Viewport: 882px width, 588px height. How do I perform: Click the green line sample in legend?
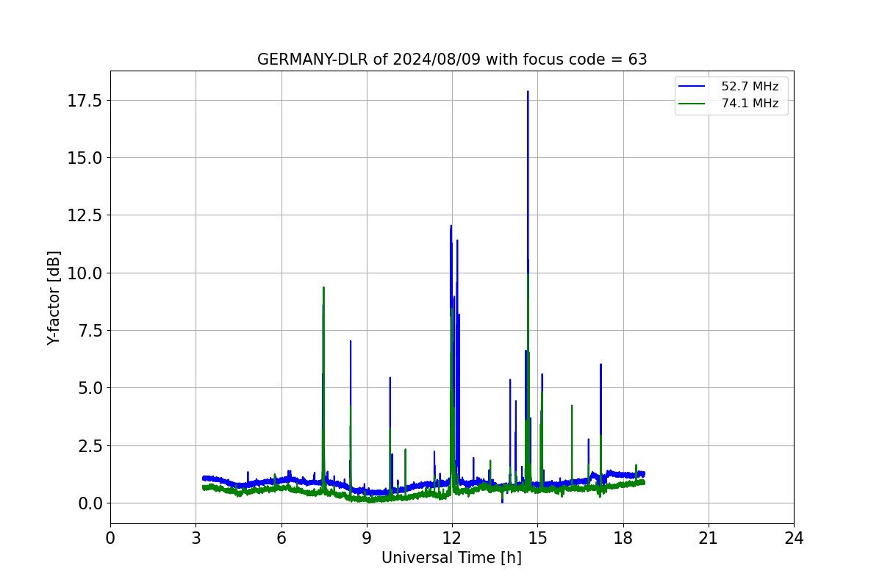coord(692,104)
